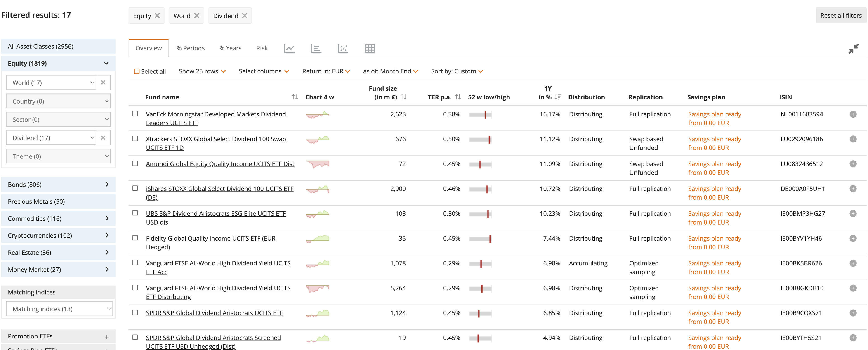Click Fidelity 52 week low/high indicator
Image resolution: width=868 pixels, height=350 pixels.
(480, 239)
